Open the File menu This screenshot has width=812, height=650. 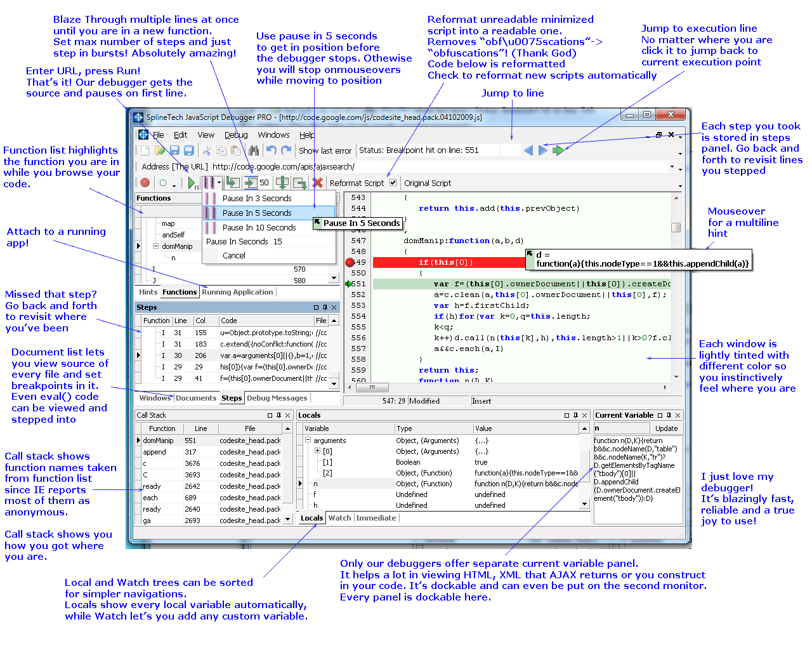(158, 135)
